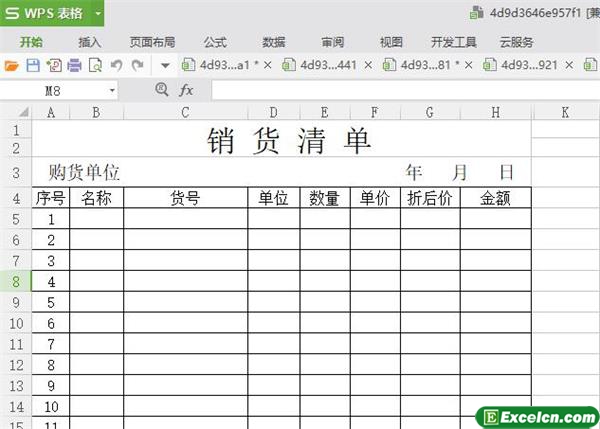Click the 月 label in row 3

point(460,173)
